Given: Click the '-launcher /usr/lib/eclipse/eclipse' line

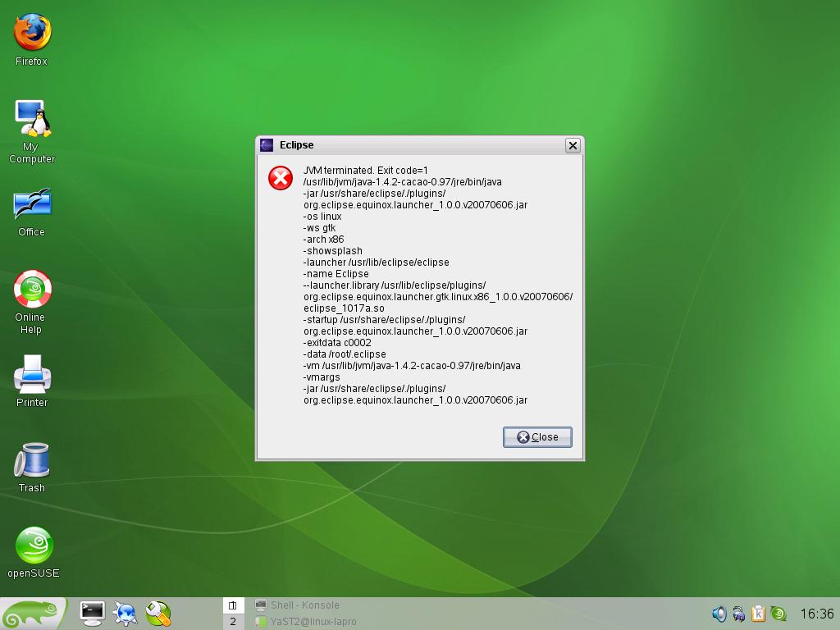Looking at the screenshot, I should (x=376, y=262).
